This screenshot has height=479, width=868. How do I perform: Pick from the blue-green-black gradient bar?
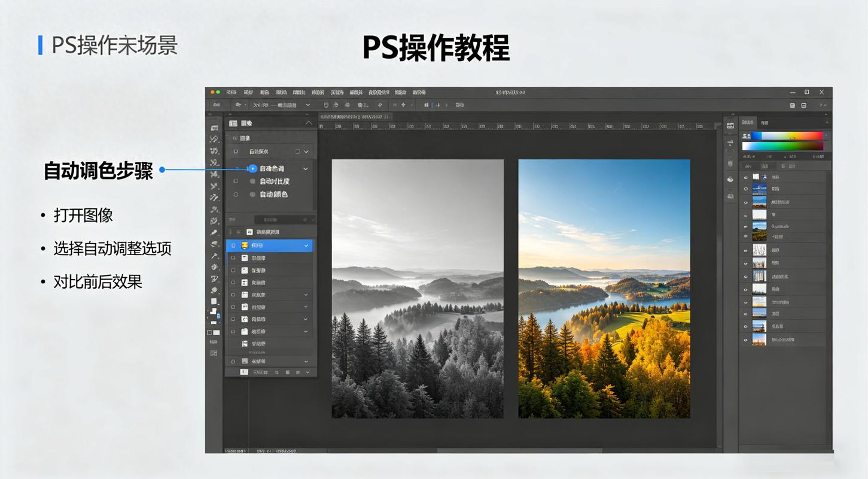(x=782, y=146)
